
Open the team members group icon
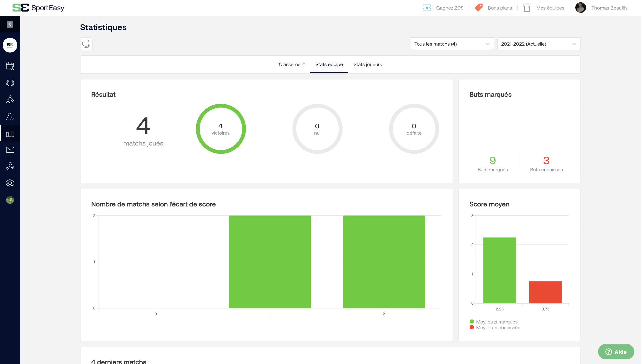coord(10,99)
